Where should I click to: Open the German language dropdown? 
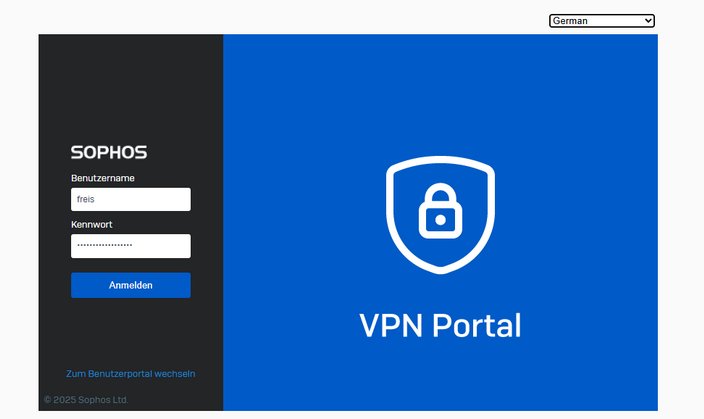(601, 20)
